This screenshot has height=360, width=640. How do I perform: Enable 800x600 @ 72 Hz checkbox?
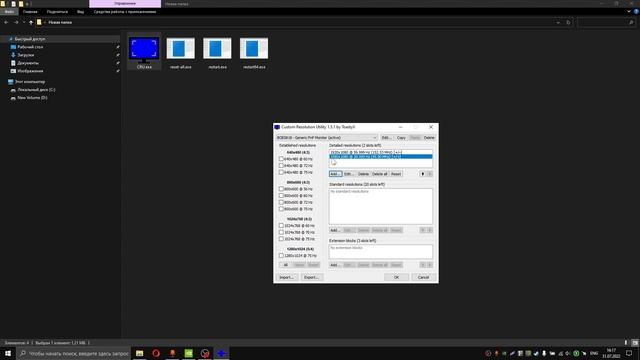pos(281,202)
